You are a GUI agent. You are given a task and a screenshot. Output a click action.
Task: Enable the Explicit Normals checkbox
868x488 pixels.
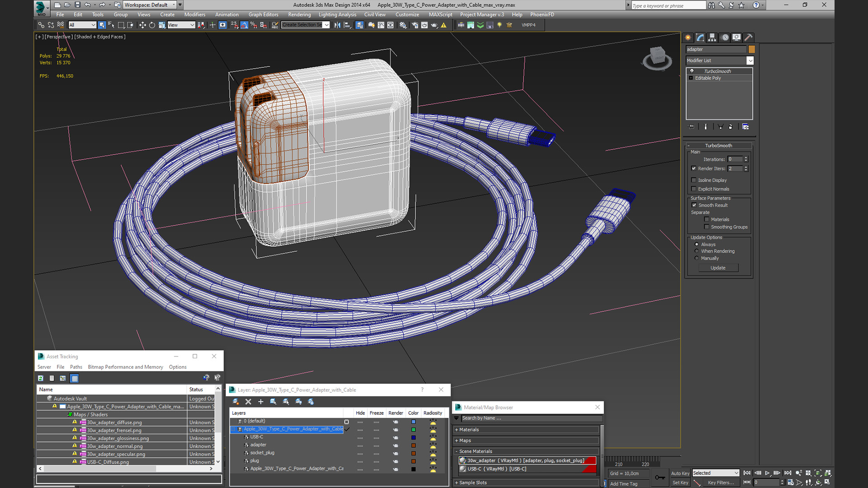[x=694, y=189]
